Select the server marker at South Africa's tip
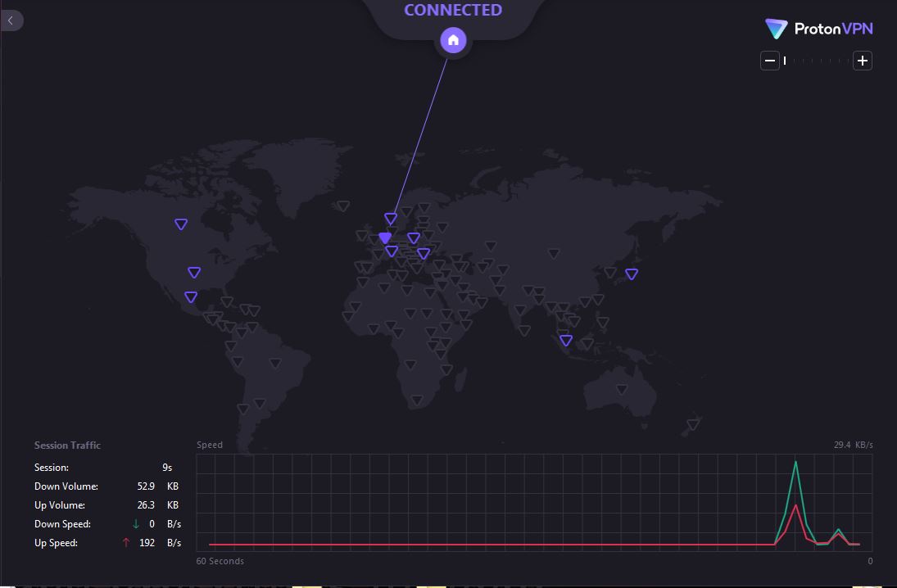This screenshot has height=588, width=897. click(417, 400)
